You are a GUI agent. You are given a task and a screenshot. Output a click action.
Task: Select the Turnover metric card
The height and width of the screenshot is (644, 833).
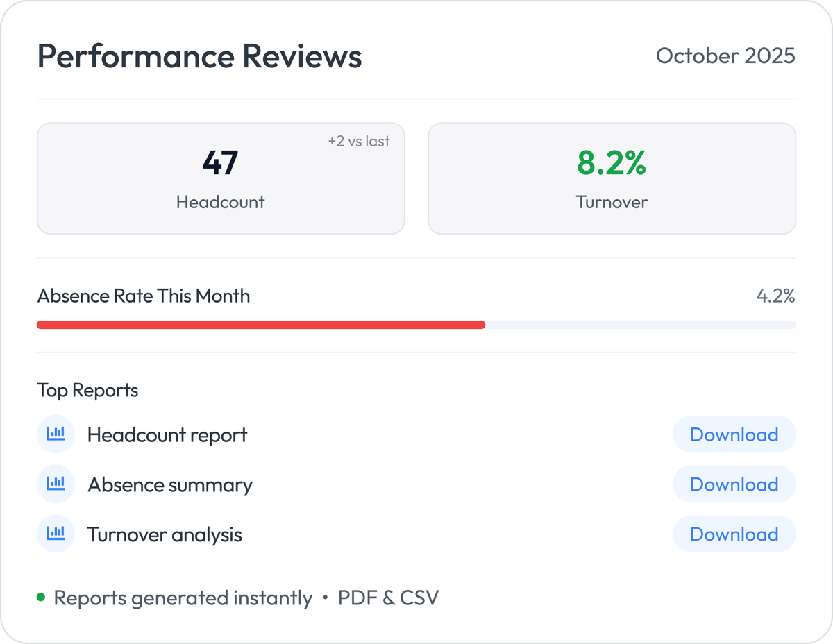coord(612,178)
